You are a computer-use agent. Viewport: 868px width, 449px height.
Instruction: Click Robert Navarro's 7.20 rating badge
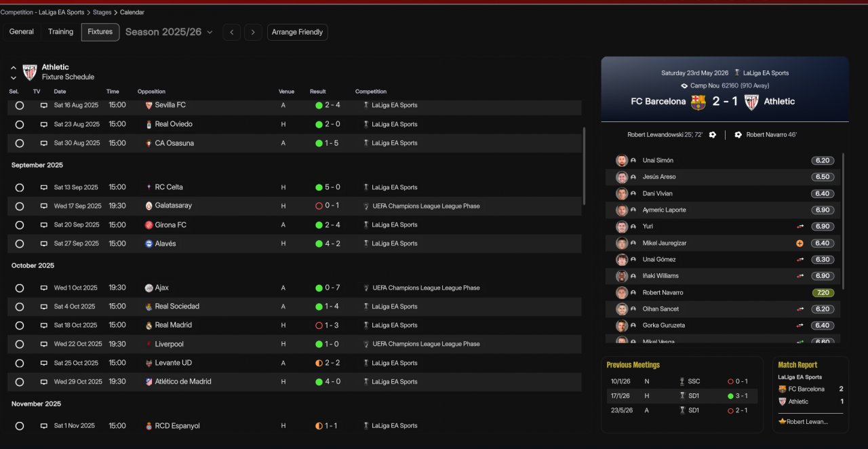(823, 293)
